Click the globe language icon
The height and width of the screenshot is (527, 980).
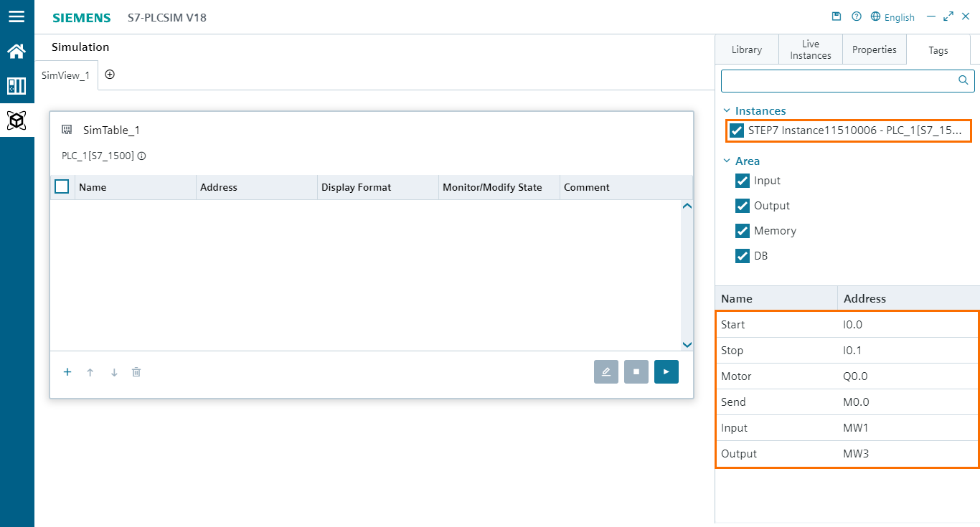click(875, 16)
